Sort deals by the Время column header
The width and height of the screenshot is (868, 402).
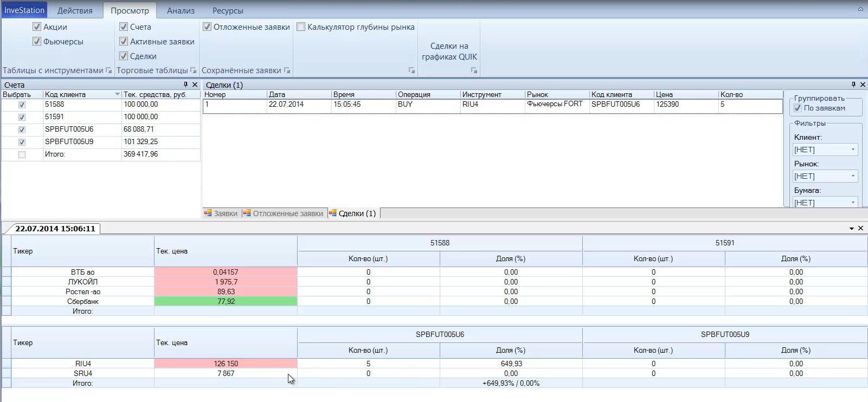364,94
